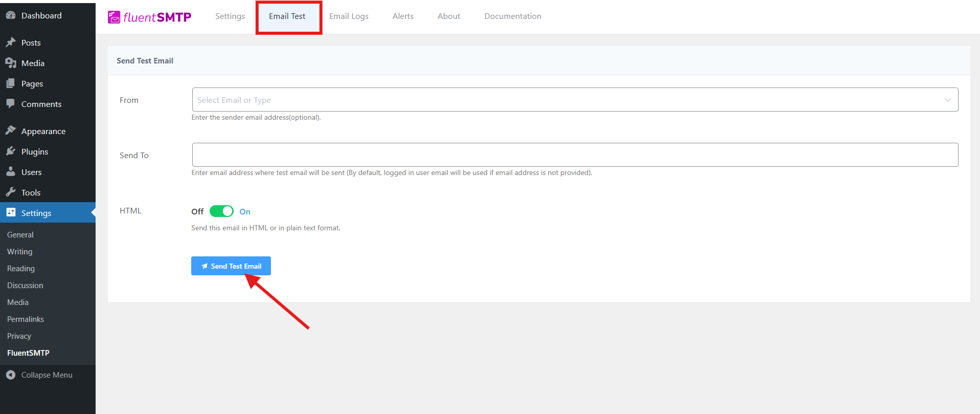Click the From select email field

pyautogui.click(x=575, y=99)
